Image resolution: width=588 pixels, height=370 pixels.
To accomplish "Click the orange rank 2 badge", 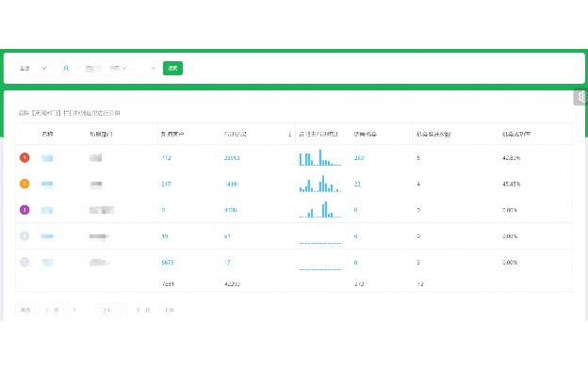I will click(x=24, y=184).
